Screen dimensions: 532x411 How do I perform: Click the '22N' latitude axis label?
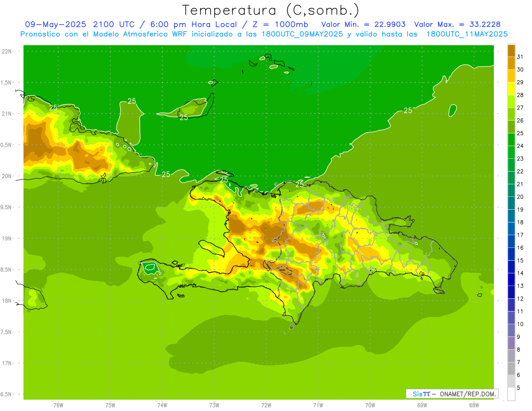(8, 51)
